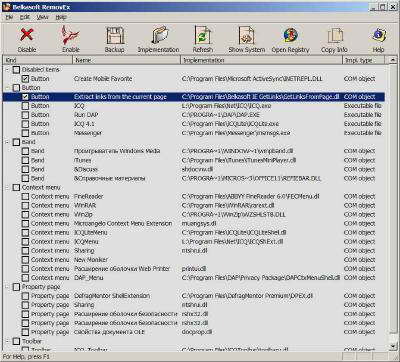Check the FineReader context menu checkbox
400x362 pixels.
pos(25,196)
